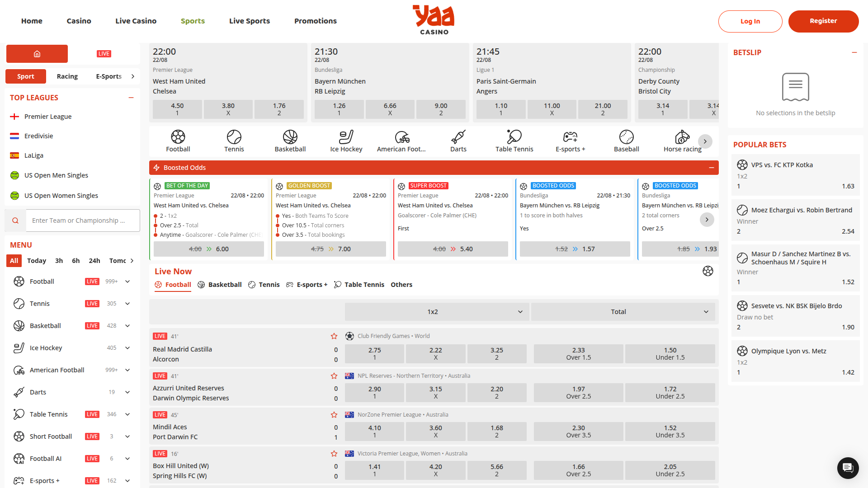Screen dimensions: 868x488
Task: Click the Register button
Action: pyautogui.click(x=823, y=21)
